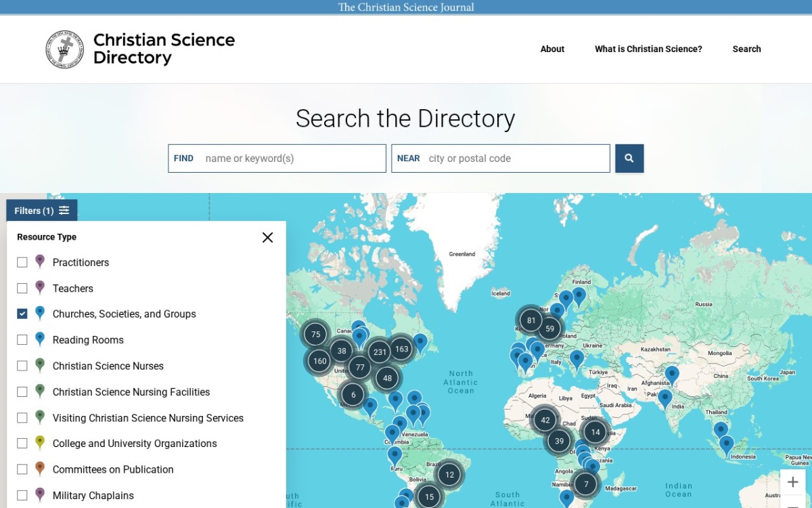Click the Christian Science Directory title
This screenshot has width=812, height=508.
pyautogui.click(x=164, y=49)
